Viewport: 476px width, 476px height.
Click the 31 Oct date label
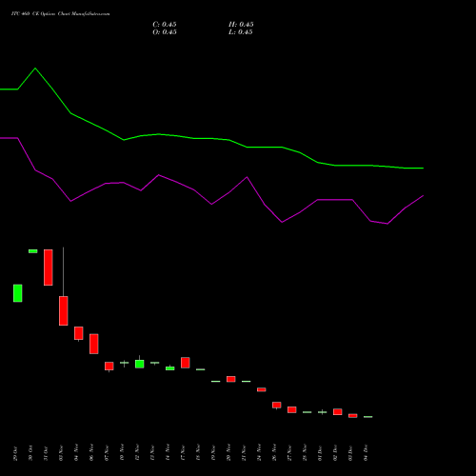[46, 453]
